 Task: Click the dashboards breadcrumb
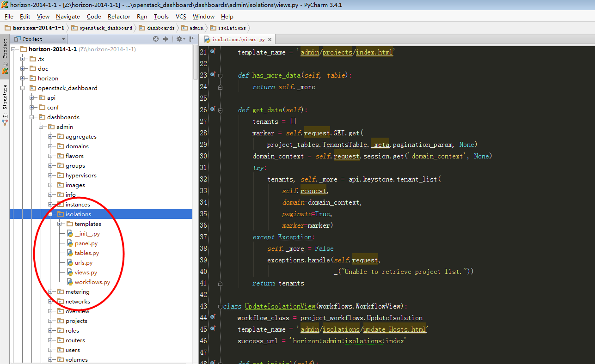pyautogui.click(x=157, y=28)
